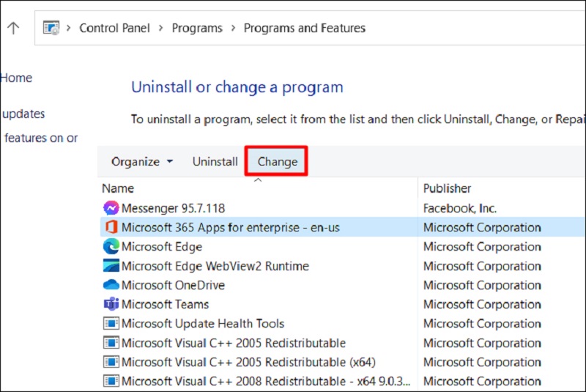Click the Messenger app icon

click(x=111, y=209)
